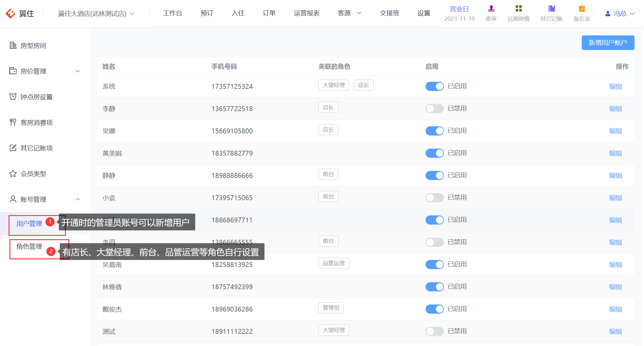Go to the 运营报表 menu
This screenshot has height=346, width=644.
coord(307,13)
